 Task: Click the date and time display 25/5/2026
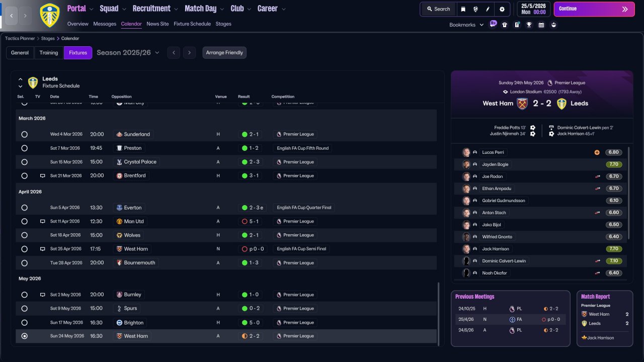tap(533, 9)
